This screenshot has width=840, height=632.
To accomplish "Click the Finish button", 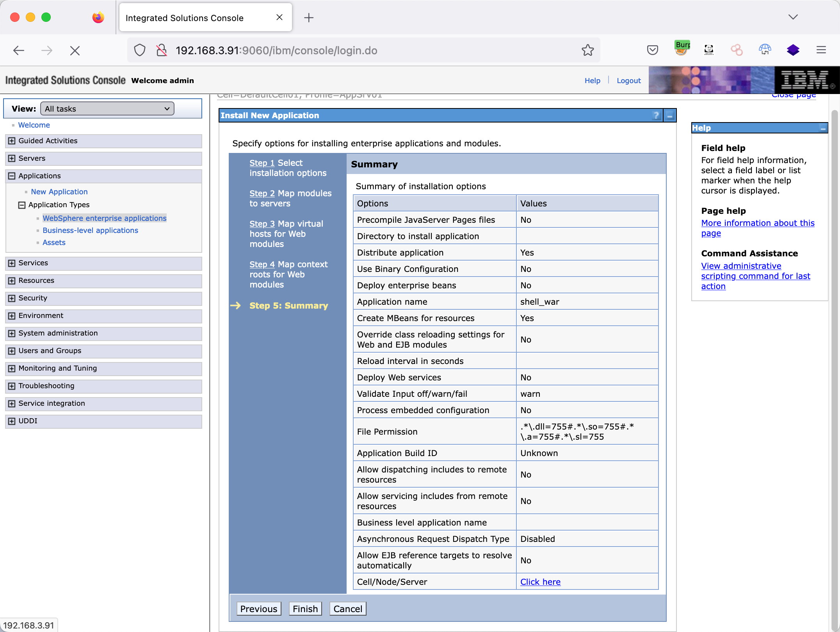I will tap(305, 609).
